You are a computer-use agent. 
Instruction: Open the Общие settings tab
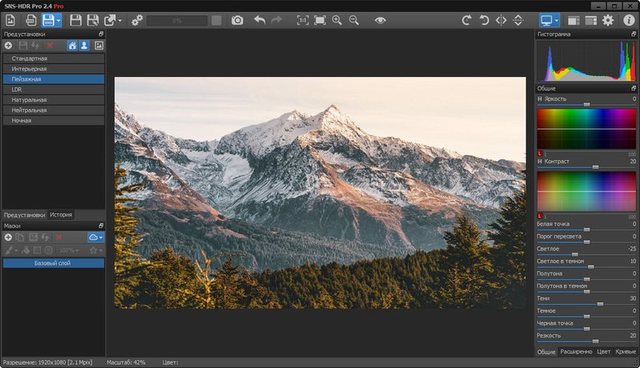point(546,352)
